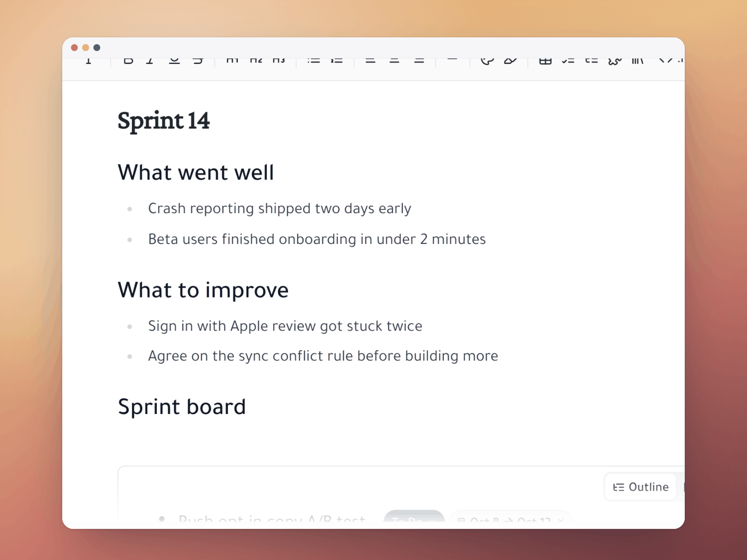
Task: Click the 'Sprint 14' document title
Action: point(164,121)
